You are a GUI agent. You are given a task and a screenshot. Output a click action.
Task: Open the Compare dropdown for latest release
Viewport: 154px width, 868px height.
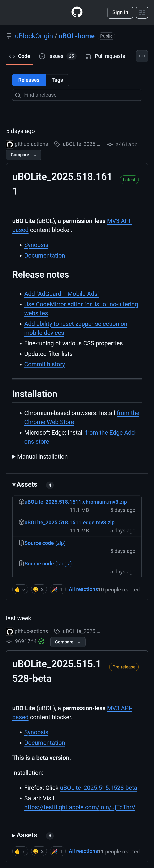tap(24, 155)
